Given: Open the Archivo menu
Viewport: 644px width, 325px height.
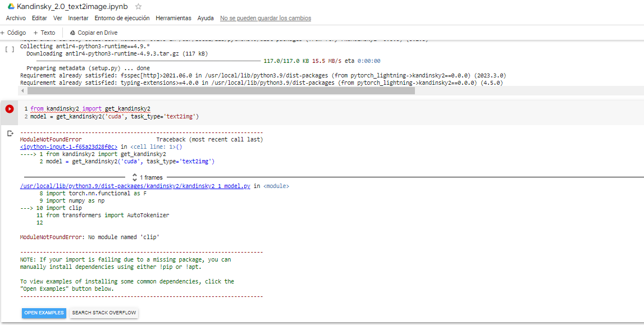Looking at the screenshot, I should 16,18.
